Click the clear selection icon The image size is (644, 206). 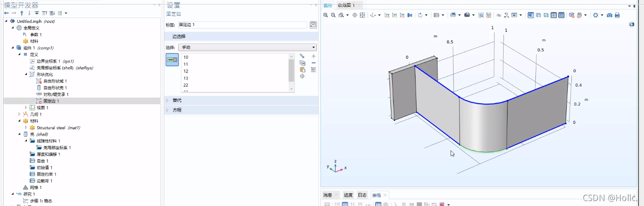[313, 70]
